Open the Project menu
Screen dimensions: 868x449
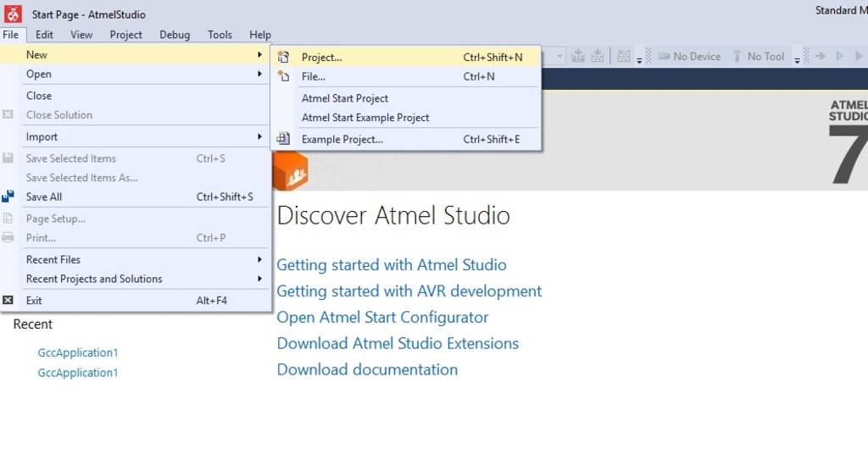[125, 34]
